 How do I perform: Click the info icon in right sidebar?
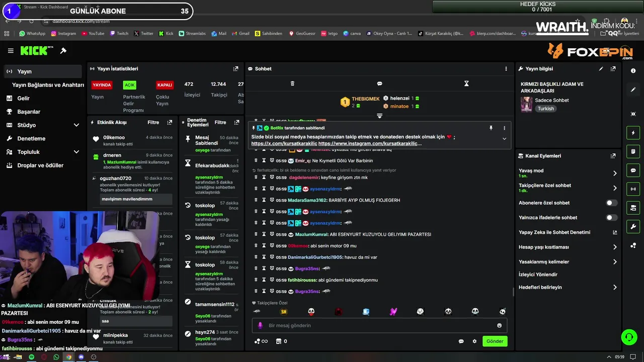[x=633, y=71]
